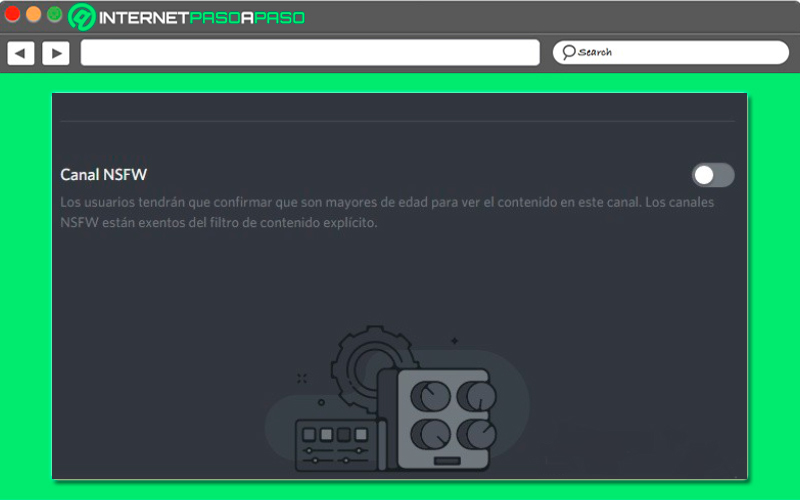The image size is (800, 500).
Task: Close the window with the red button
Action: point(12,14)
